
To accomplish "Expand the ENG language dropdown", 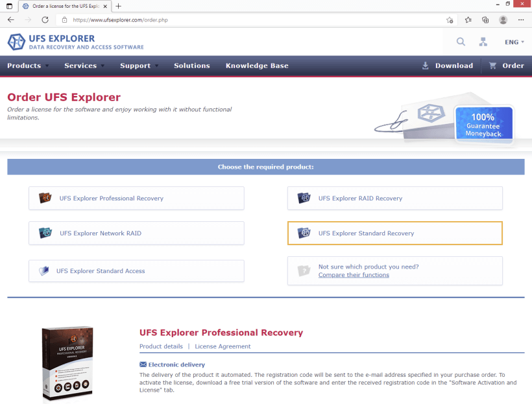I will point(514,42).
